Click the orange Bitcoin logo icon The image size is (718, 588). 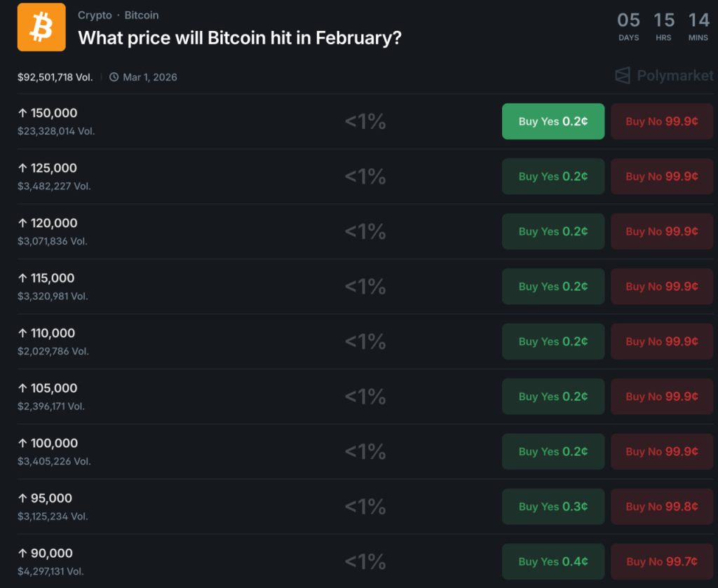41,27
